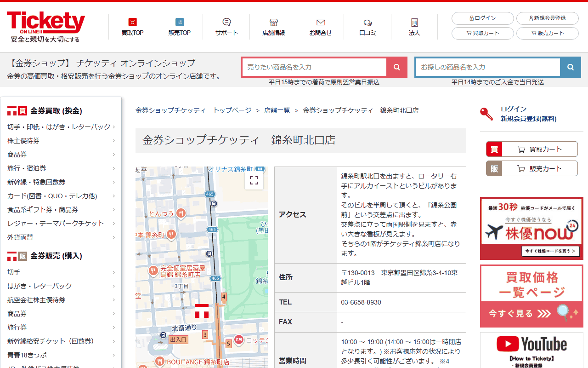
Task: Click breadcrumb 店舗一覧 link
Action: (x=277, y=110)
